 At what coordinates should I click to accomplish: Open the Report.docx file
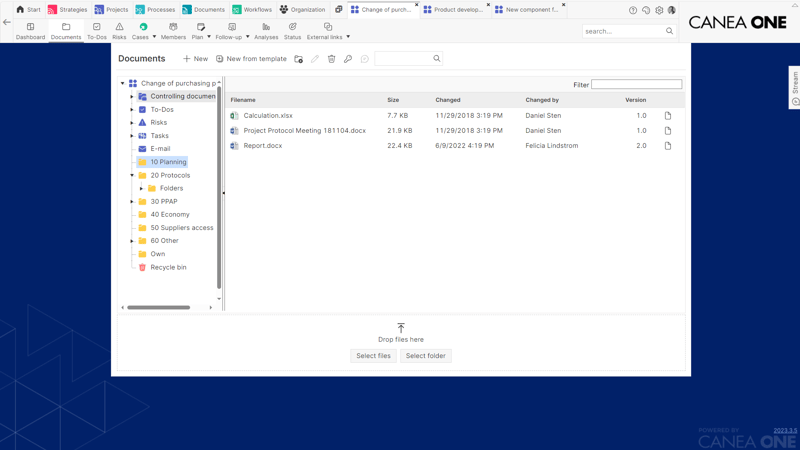tap(263, 146)
